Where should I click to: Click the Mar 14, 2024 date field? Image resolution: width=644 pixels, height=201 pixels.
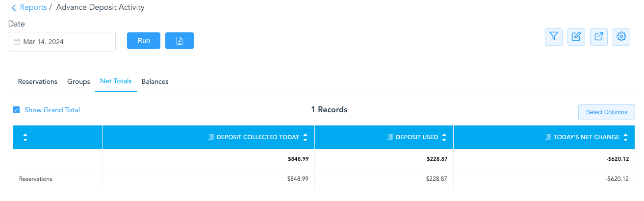62,42
